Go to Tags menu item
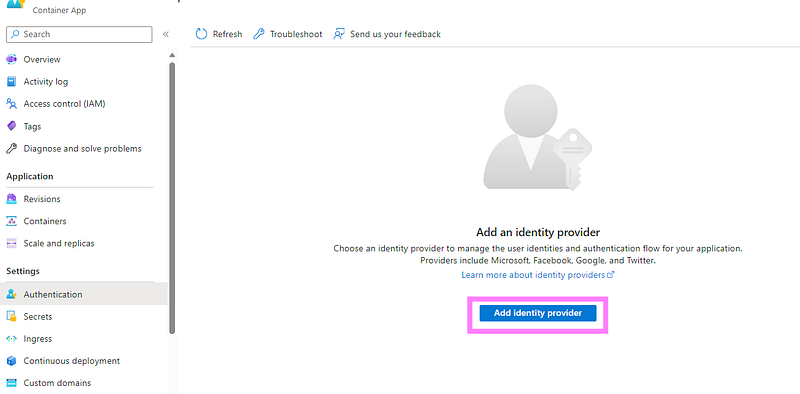Image resolution: width=800 pixels, height=394 pixels. click(x=32, y=126)
